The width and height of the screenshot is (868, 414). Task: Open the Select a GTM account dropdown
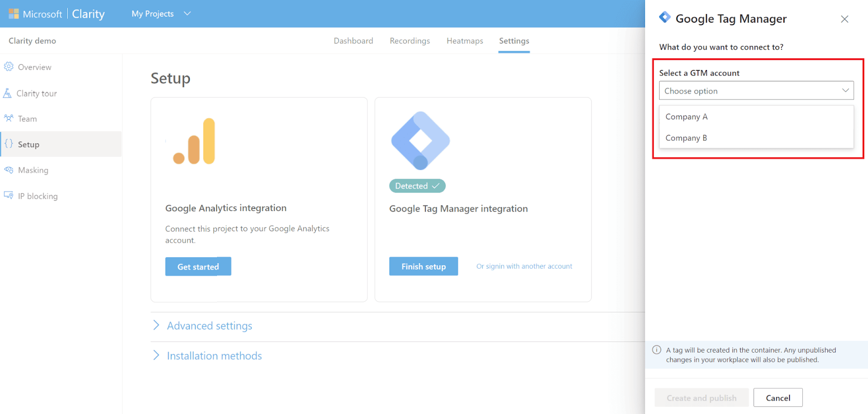click(x=756, y=91)
